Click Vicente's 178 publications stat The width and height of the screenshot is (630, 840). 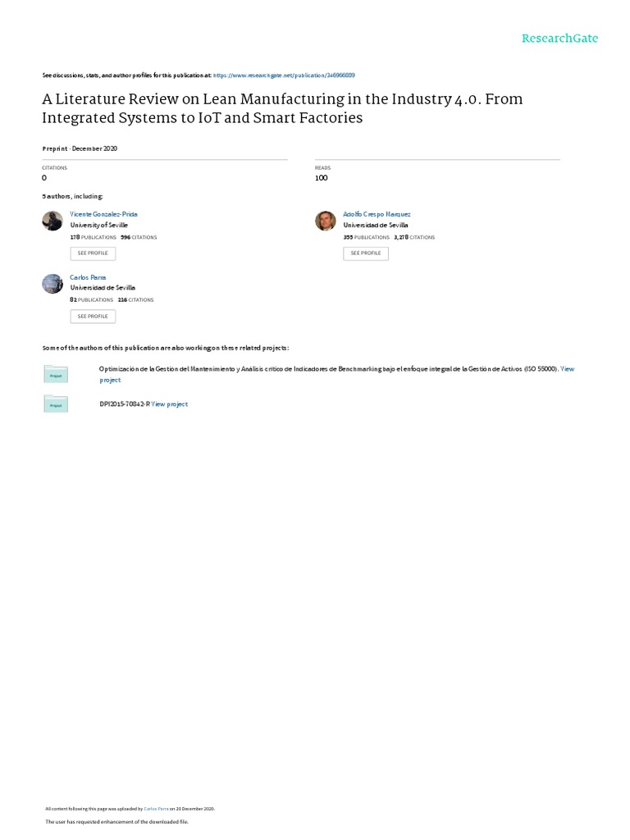click(94, 237)
